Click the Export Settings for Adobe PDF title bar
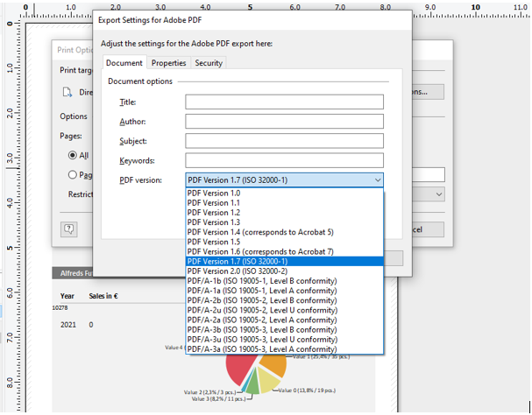The image size is (532, 415). (252, 20)
